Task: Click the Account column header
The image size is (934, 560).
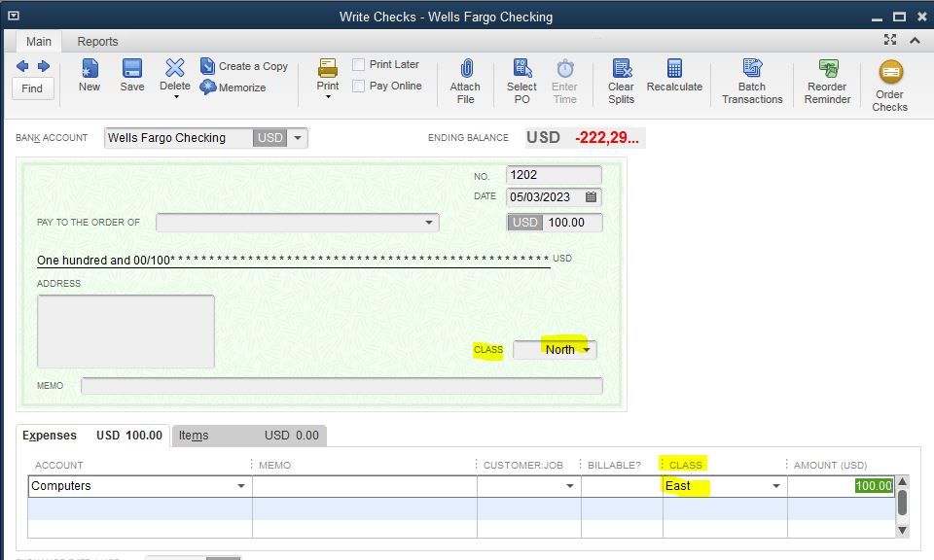Action: tap(59, 466)
